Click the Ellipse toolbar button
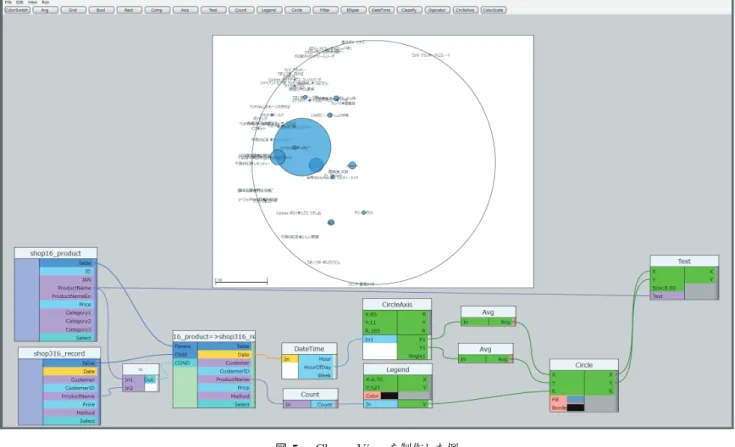Viewport: 735px width, 447px height. (353, 10)
